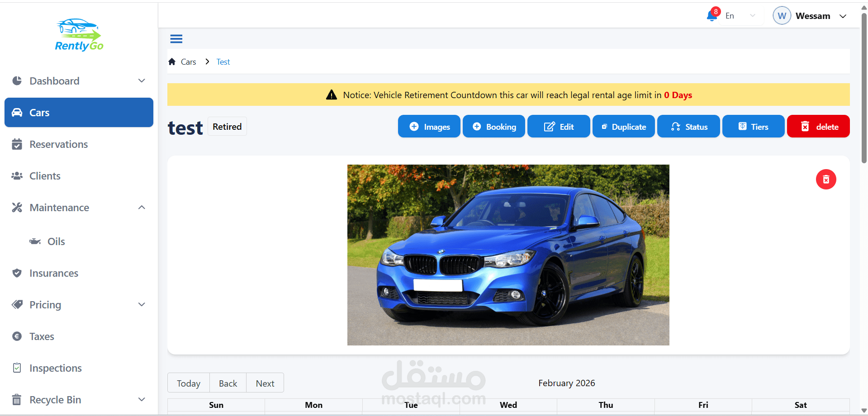Expand the Pricing menu chevron
This screenshot has width=868, height=416.
click(142, 305)
